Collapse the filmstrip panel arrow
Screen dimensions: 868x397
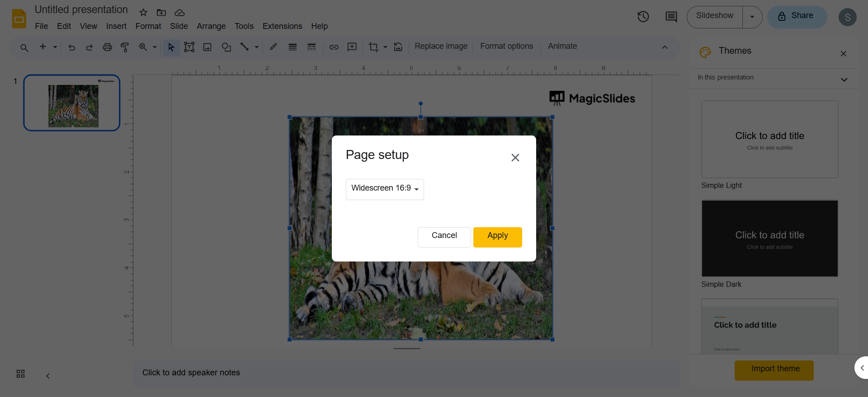[x=48, y=376]
